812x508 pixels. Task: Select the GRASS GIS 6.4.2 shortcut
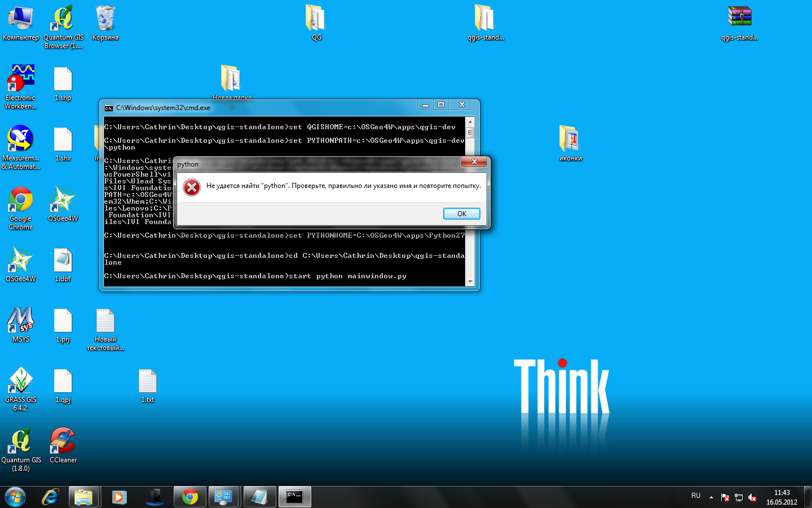click(x=21, y=389)
